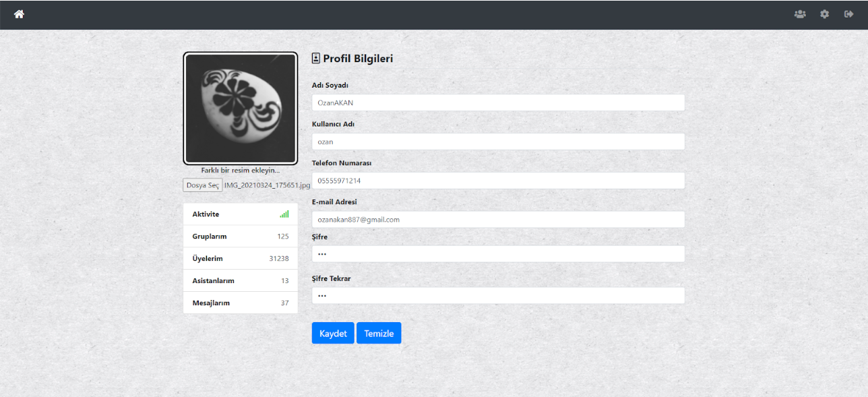
Task: Click the green activity signal bars icon
Action: [x=284, y=214]
